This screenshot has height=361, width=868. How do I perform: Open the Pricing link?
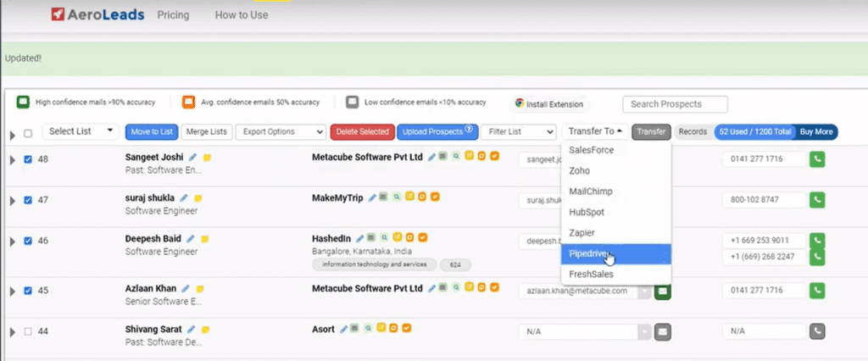pyautogui.click(x=173, y=15)
